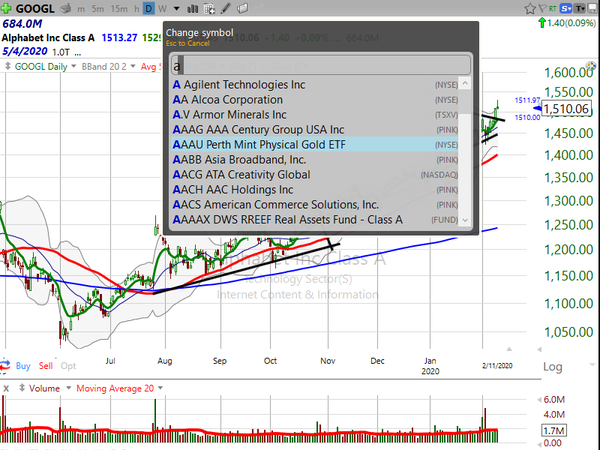Open the red Avg indicator label

(x=151, y=67)
